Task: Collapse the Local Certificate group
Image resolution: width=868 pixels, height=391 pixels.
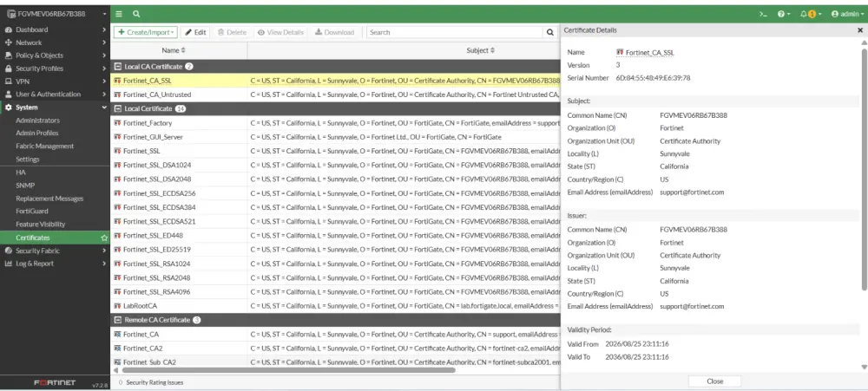Action: 117,109
